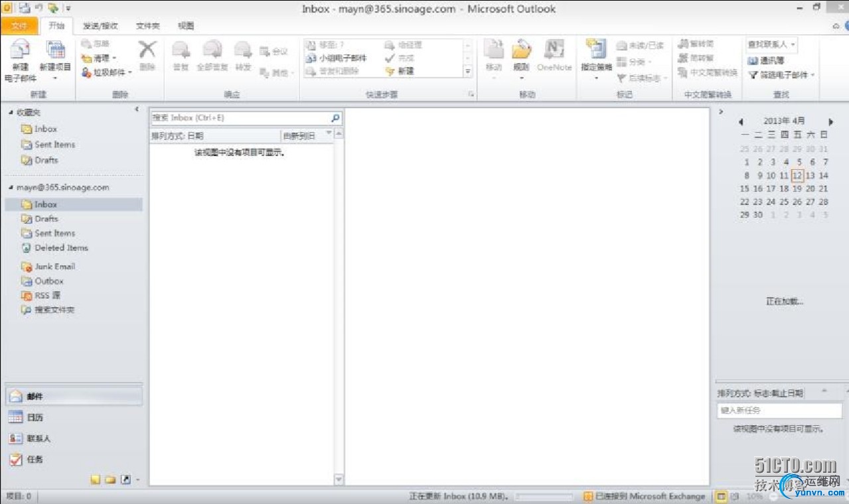Select the 新建 quick step

click(x=400, y=71)
